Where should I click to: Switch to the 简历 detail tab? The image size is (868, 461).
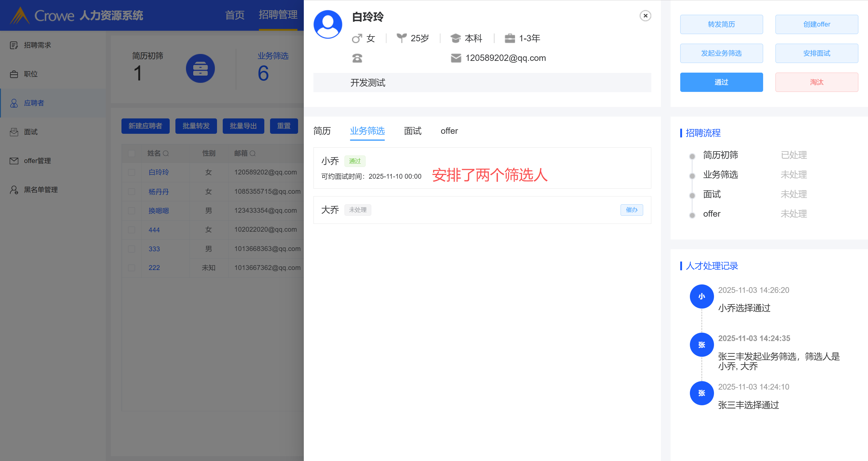pos(322,131)
